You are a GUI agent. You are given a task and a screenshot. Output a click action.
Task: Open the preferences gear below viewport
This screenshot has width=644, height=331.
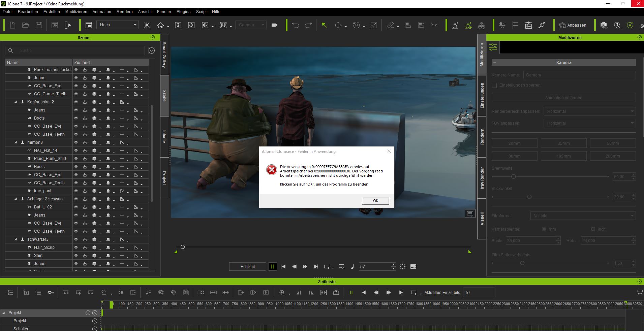coord(402,266)
